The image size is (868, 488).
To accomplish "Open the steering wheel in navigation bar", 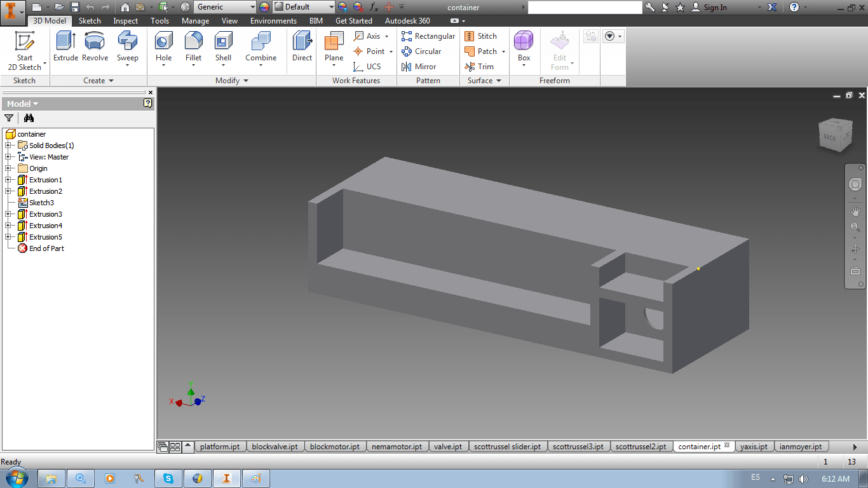I will 855,184.
